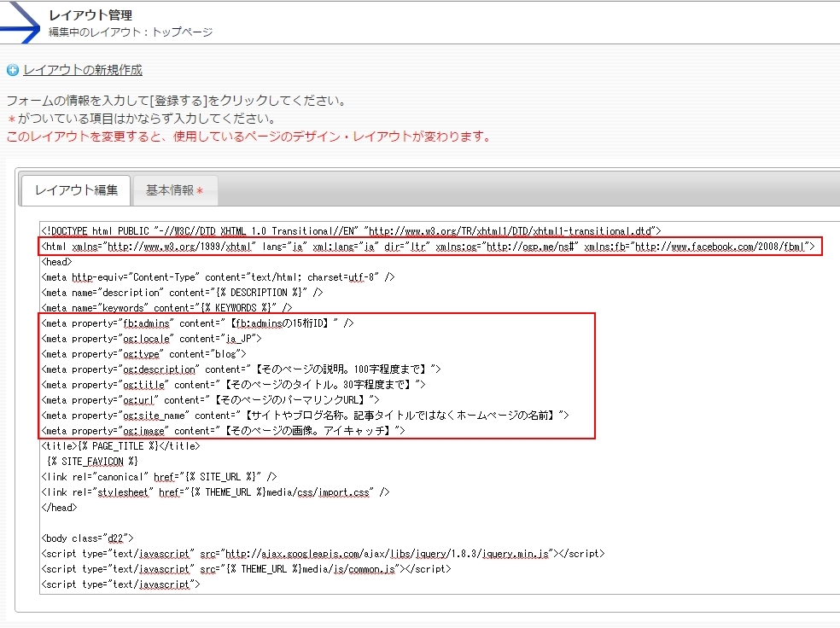840x628 pixels.
Task: Click the highlighted html xmlns line
Action: point(341,246)
